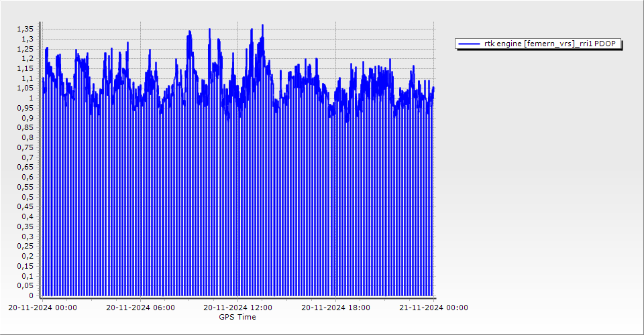Click the 20-11-2024 00:00 time label
Viewport: 644px width, 335px height.
click(42, 308)
